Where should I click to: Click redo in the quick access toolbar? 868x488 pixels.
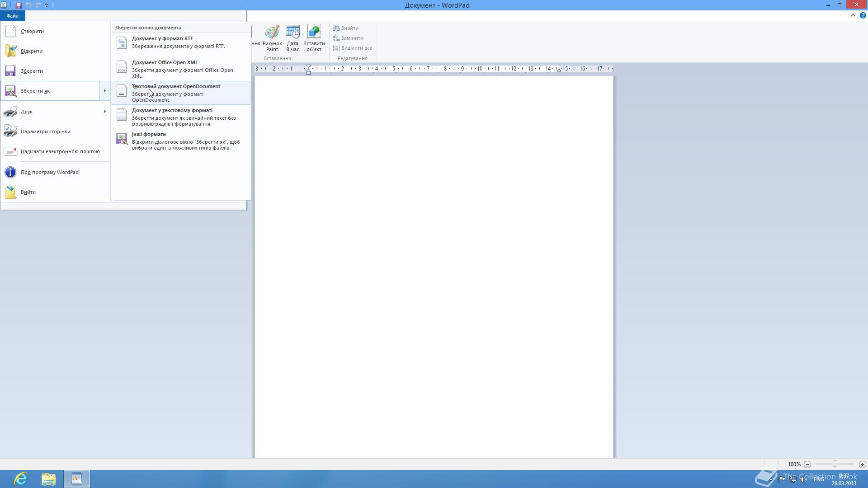(38, 5)
